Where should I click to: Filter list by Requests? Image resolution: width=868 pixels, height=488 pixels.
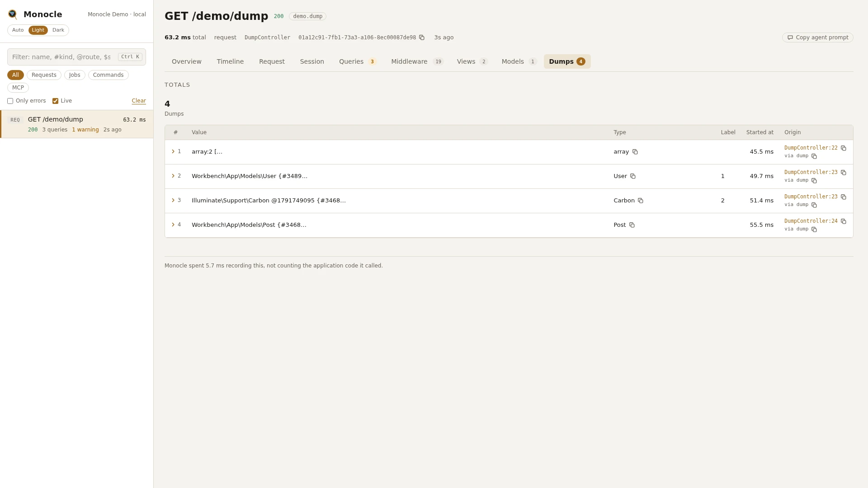[44, 75]
